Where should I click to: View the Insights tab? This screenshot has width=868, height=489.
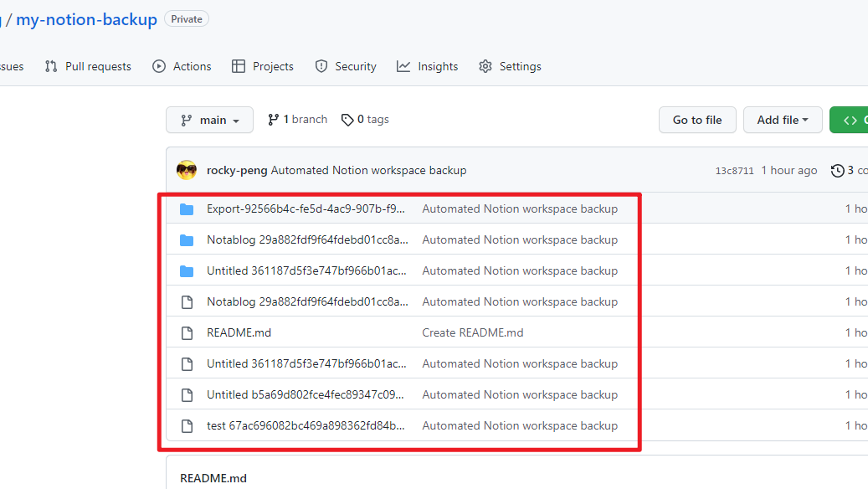click(428, 66)
